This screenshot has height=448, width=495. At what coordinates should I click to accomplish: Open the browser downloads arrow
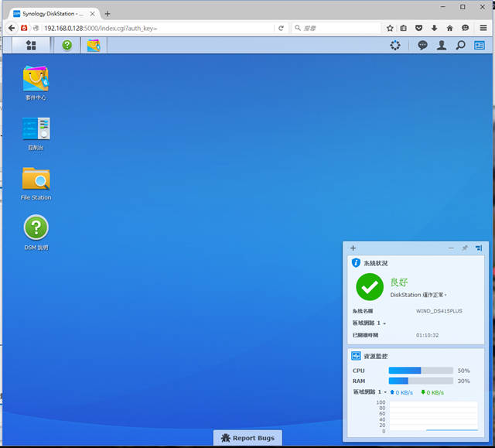[435, 28]
